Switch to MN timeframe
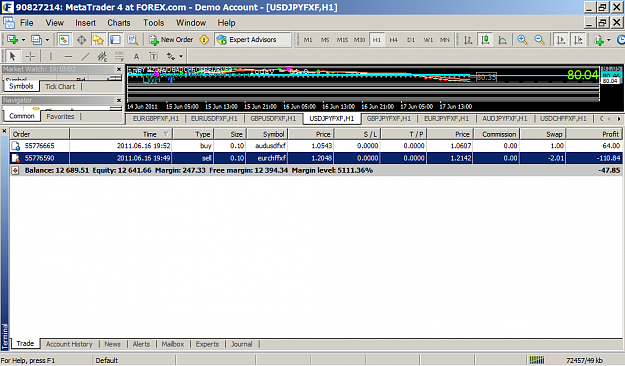Viewport: 625px width, 366px height. coord(445,40)
